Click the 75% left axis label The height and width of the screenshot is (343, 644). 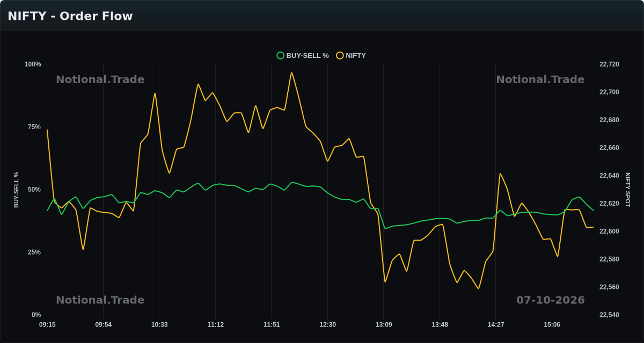(34, 127)
